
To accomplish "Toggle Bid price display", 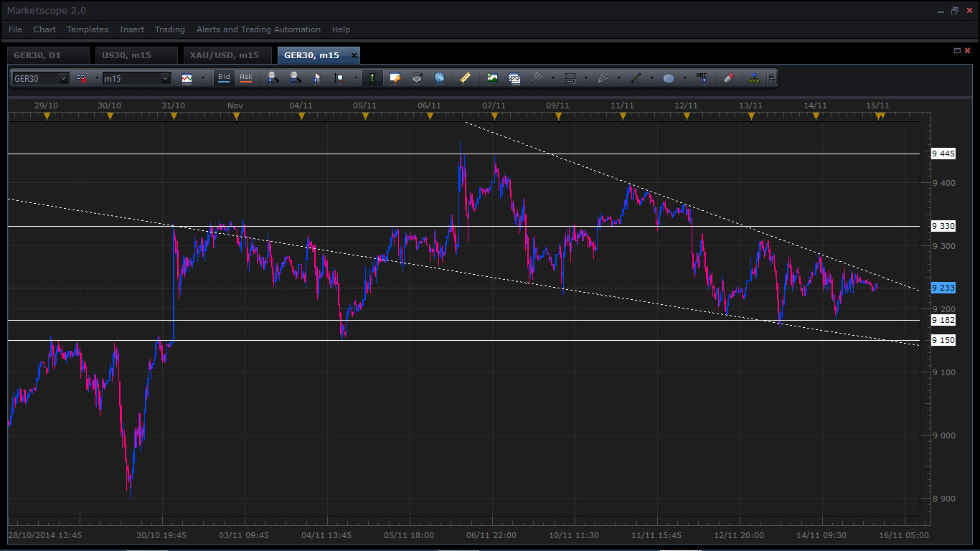I will [x=224, y=77].
